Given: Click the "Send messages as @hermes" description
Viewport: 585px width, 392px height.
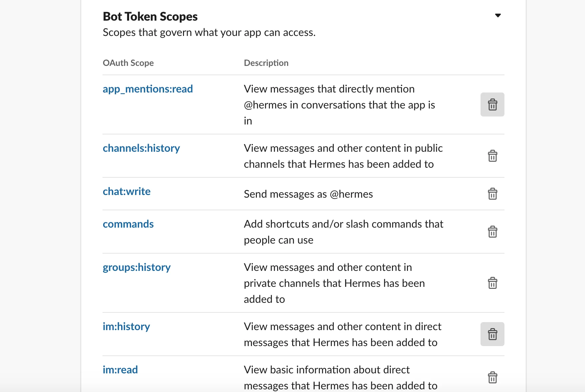Looking at the screenshot, I should [x=308, y=194].
